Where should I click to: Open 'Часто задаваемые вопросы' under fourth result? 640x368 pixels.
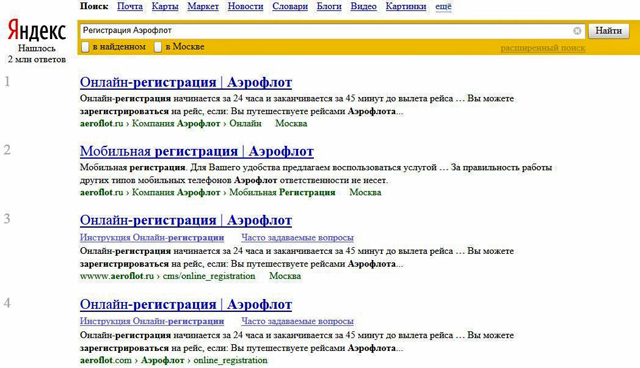297,321
